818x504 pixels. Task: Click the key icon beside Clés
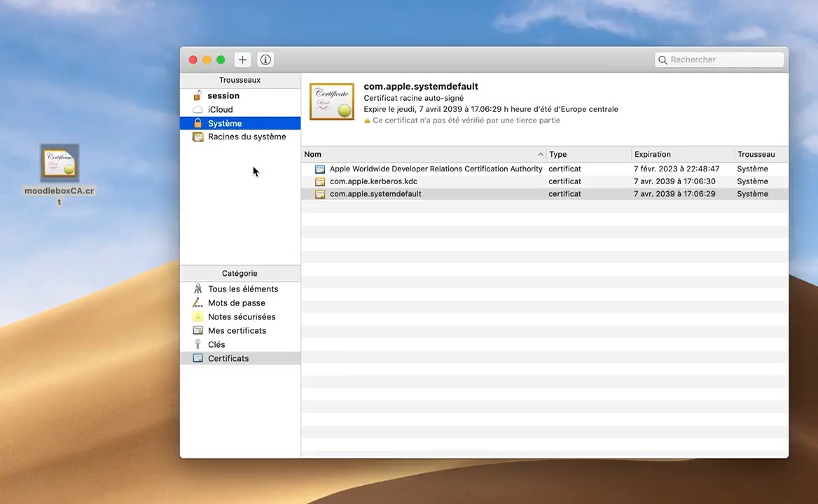click(x=197, y=344)
